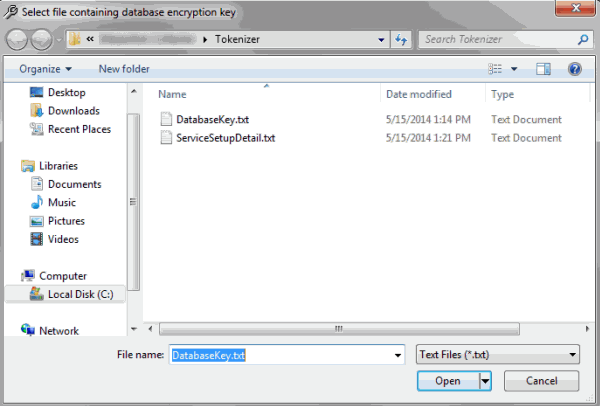Image resolution: width=600 pixels, height=406 pixels.
Task: Close the select file dialog
Action: (x=575, y=8)
